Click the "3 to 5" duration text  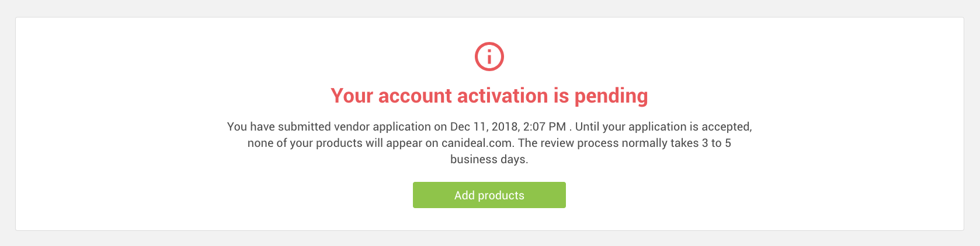click(717, 143)
